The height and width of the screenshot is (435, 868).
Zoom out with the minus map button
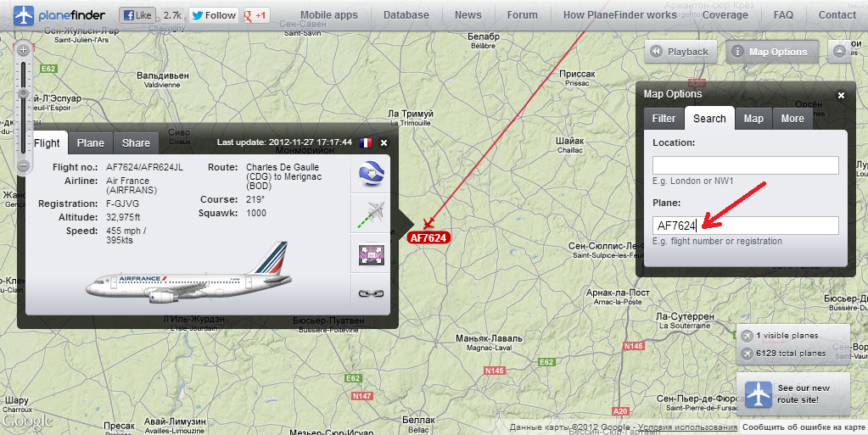23,165
